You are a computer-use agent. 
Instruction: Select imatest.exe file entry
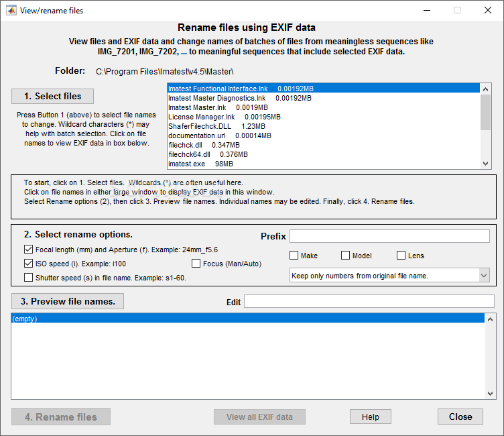click(x=323, y=164)
